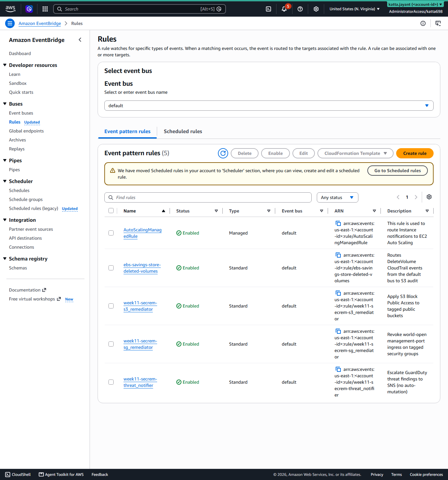Sort by the Event bus column header
The image size is (448, 480).
pos(302,211)
